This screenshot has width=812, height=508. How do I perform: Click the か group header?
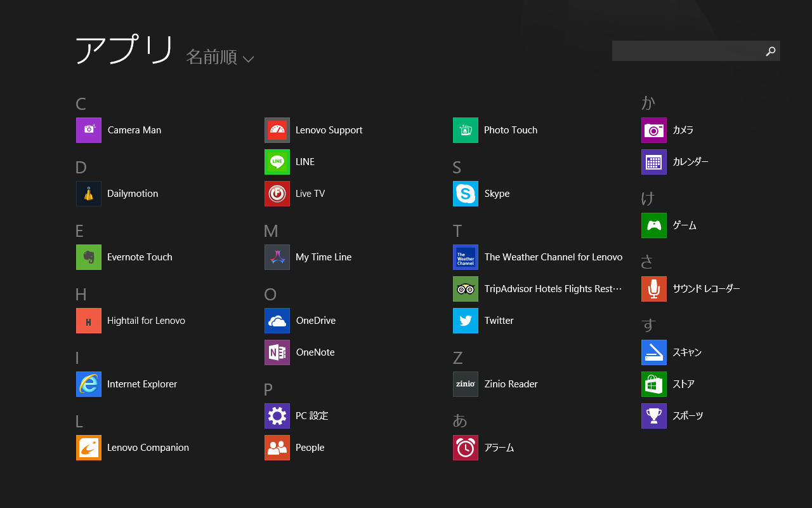(x=648, y=103)
